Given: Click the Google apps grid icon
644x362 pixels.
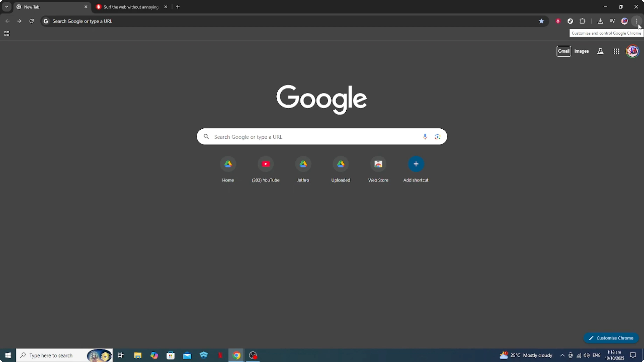Looking at the screenshot, I should pyautogui.click(x=616, y=51).
